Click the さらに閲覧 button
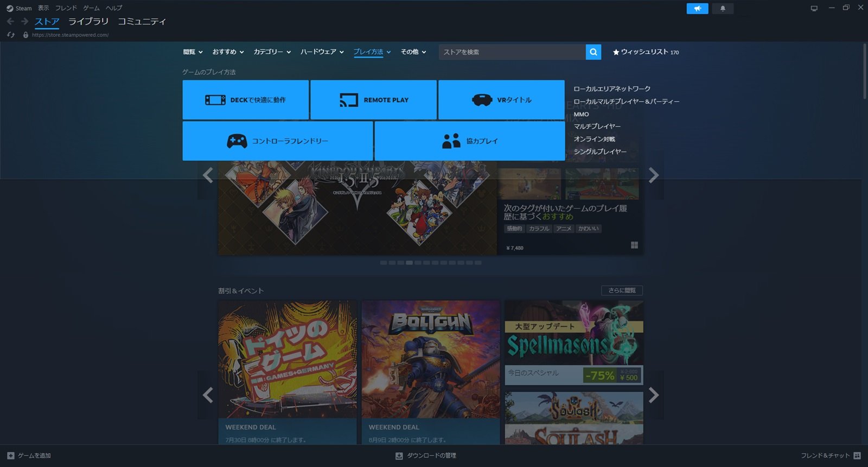This screenshot has width=868, height=467. (622, 291)
